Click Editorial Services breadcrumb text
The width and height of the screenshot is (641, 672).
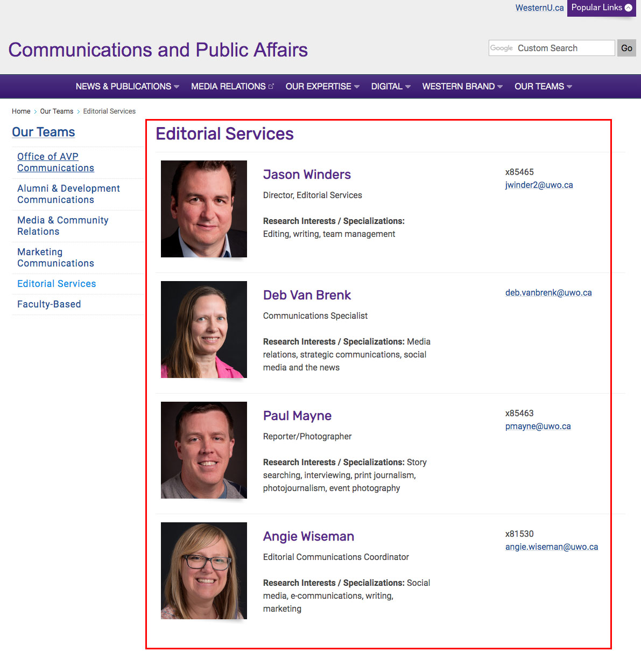(109, 111)
